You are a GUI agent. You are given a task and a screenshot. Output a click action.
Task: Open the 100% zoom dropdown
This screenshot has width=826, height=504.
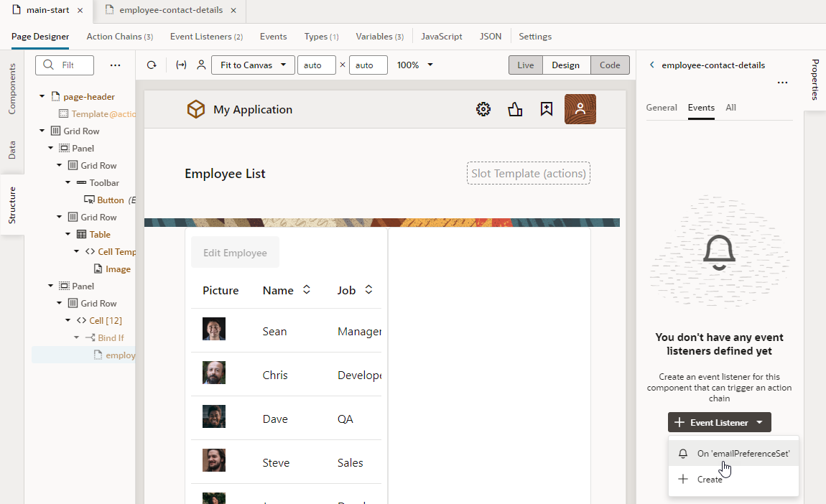tap(414, 65)
